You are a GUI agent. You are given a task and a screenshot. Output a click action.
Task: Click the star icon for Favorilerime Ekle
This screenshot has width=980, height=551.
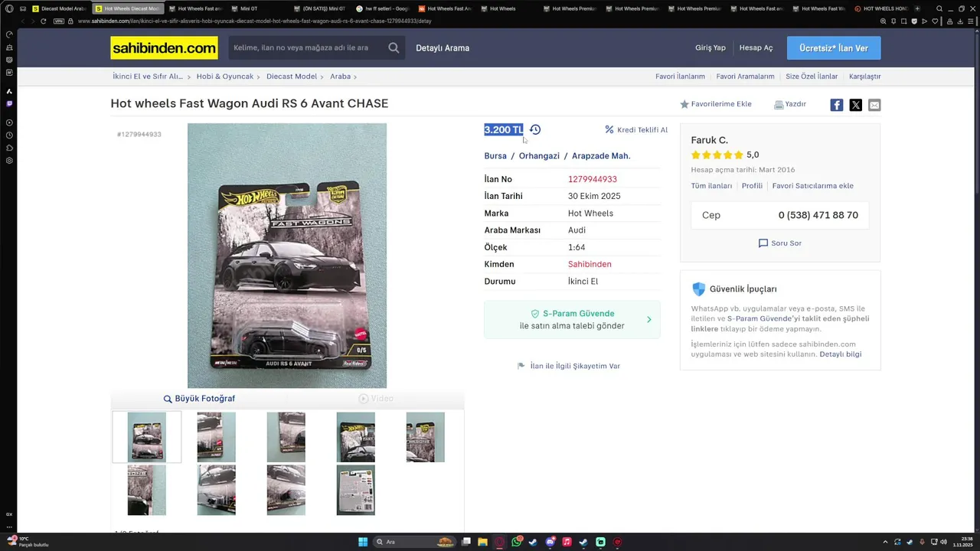pyautogui.click(x=684, y=104)
